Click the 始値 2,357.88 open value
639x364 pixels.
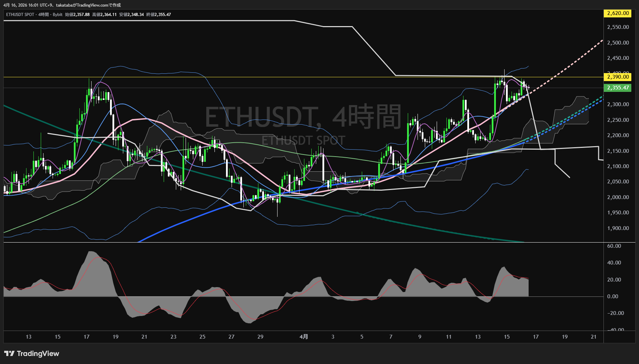click(x=77, y=15)
